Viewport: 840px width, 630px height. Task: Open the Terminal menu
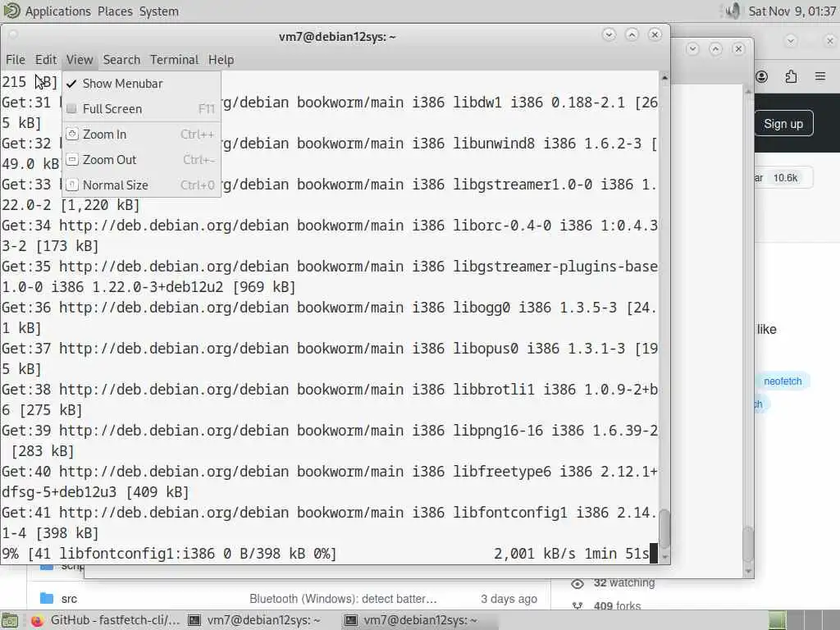point(174,59)
